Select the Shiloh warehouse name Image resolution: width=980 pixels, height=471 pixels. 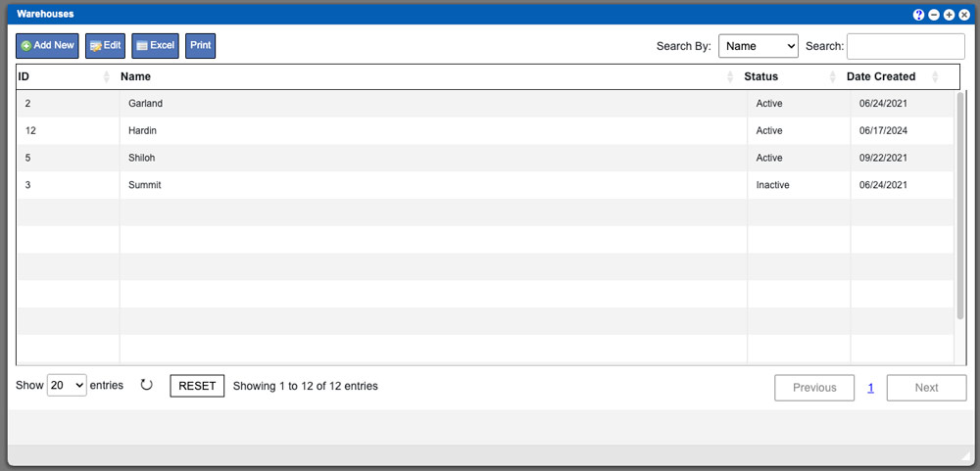[x=141, y=158]
